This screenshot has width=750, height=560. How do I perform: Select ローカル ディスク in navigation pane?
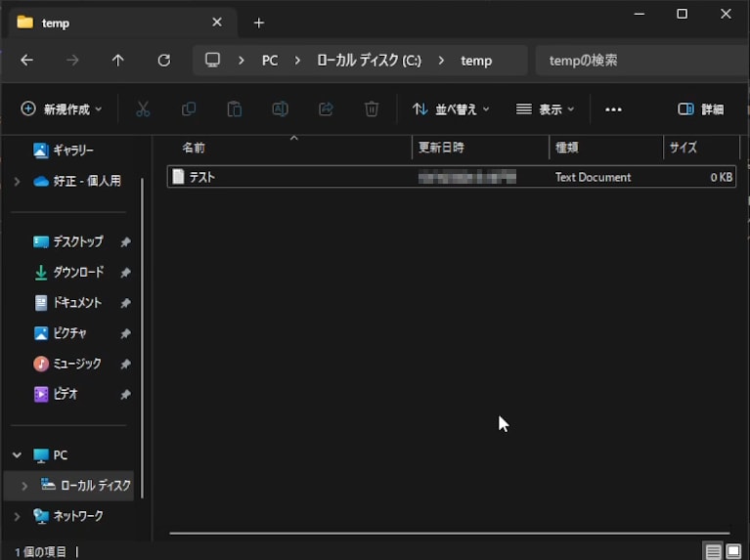pyautogui.click(x=85, y=486)
